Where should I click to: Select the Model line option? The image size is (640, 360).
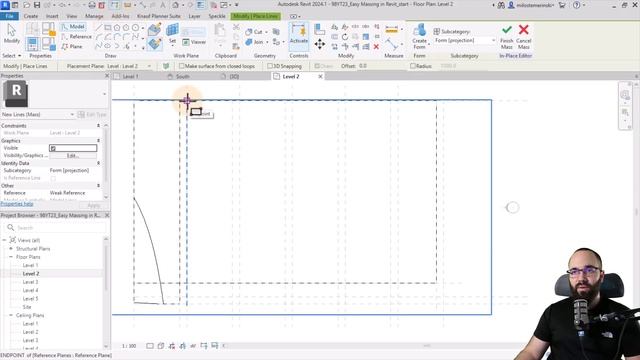click(x=73, y=27)
